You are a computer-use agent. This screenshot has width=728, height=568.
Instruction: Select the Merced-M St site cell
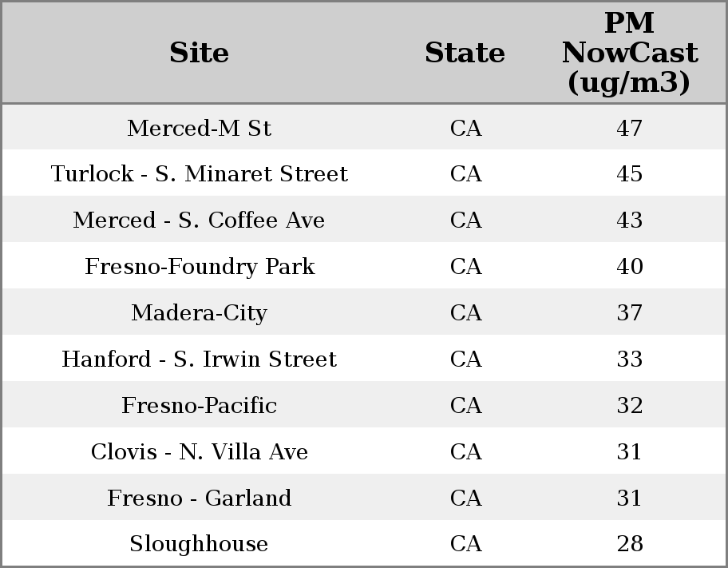(200, 128)
